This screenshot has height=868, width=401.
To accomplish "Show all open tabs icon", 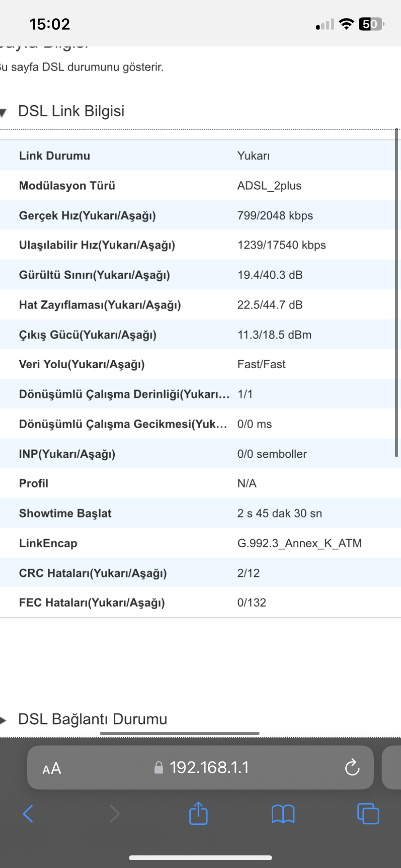I will click(368, 813).
